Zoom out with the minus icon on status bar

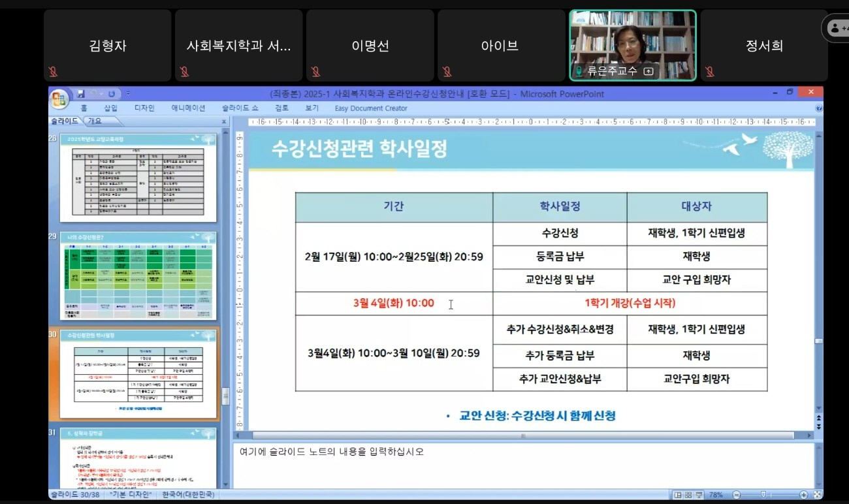pyautogui.click(x=737, y=495)
